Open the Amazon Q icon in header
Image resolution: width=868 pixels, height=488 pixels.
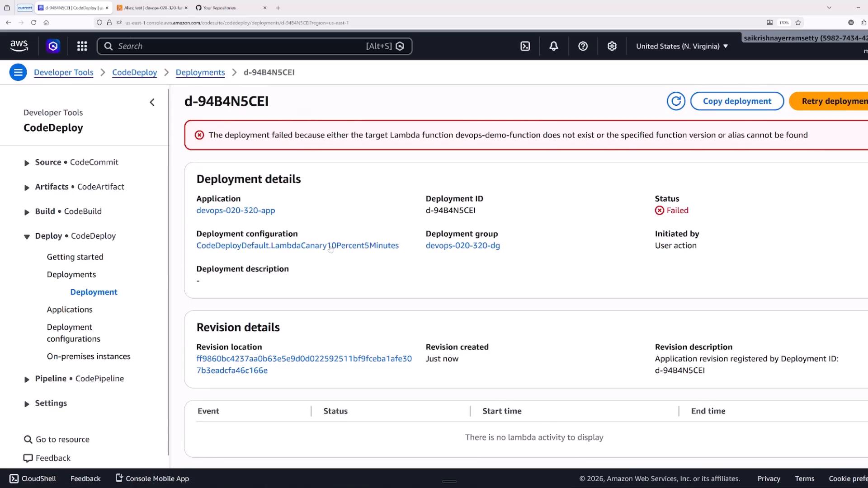(x=53, y=46)
